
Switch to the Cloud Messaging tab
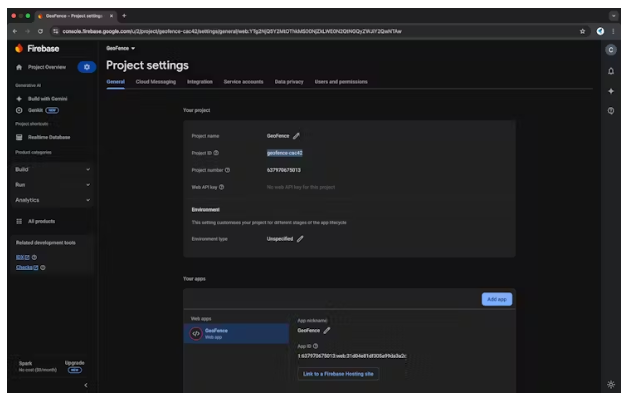pyautogui.click(x=156, y=82)
